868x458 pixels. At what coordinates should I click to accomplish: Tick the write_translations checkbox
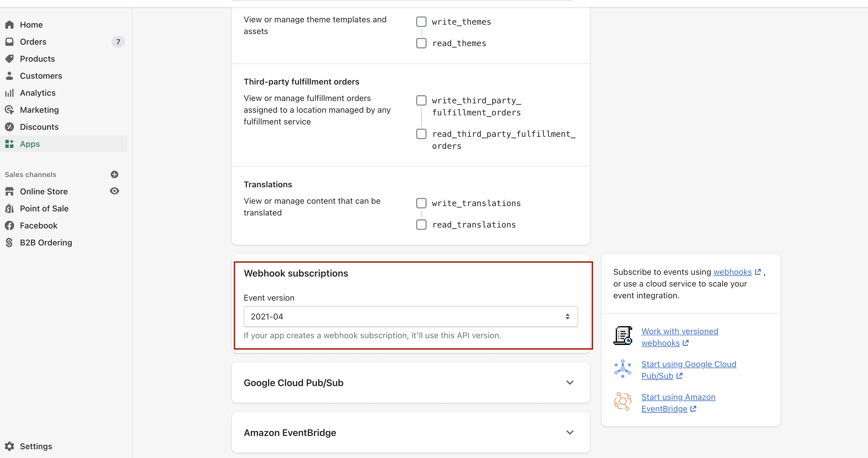click(421, 203)
